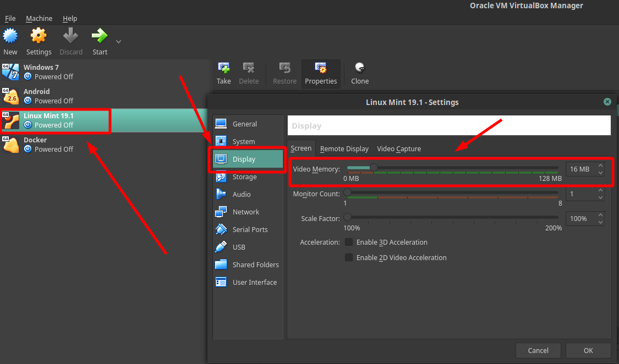Increase Video Memory with up arrow
Viewport: 619px width, 364px height.
click(x=600, y=166)
